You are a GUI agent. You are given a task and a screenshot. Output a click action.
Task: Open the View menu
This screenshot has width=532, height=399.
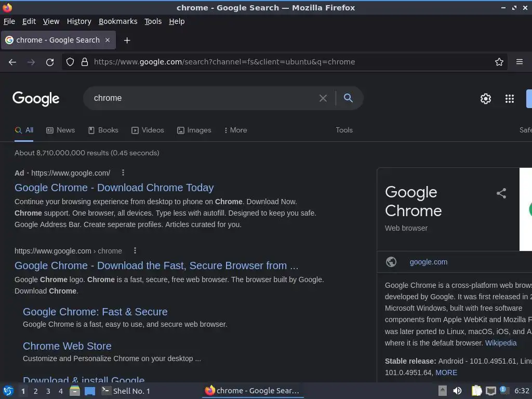point(51,21)
